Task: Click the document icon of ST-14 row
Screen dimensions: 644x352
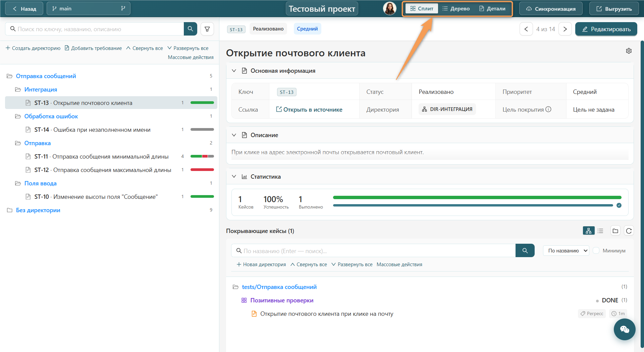Action: coord(28,129)
